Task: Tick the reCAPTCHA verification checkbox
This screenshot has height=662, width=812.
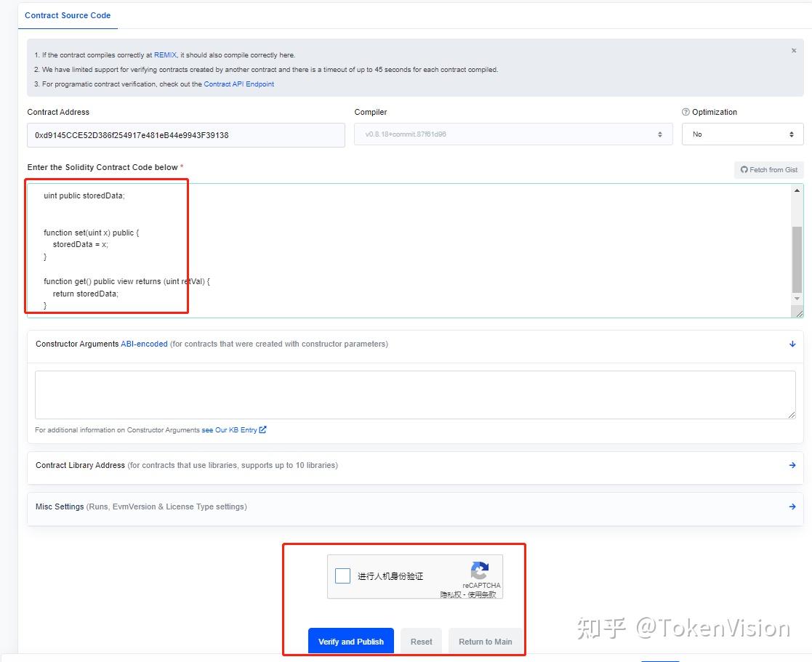Action: point(343,576)
